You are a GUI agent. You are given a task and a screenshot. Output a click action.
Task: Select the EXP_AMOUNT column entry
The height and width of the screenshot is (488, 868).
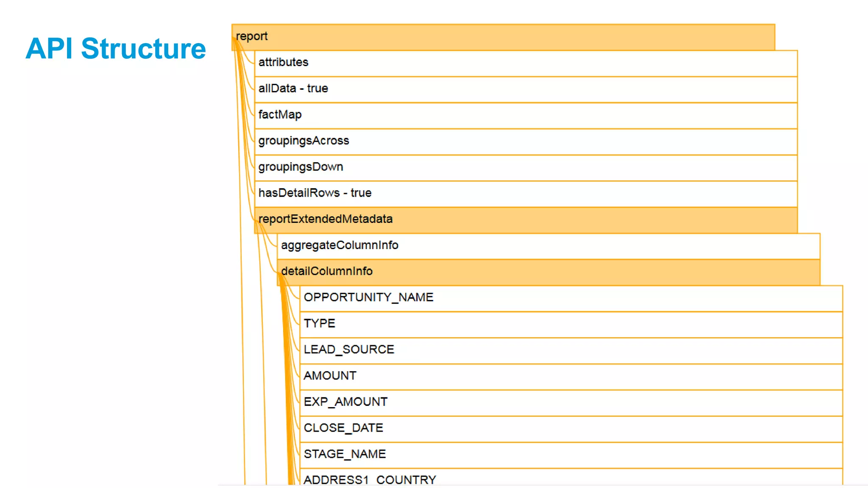click(x=571, y=403)
